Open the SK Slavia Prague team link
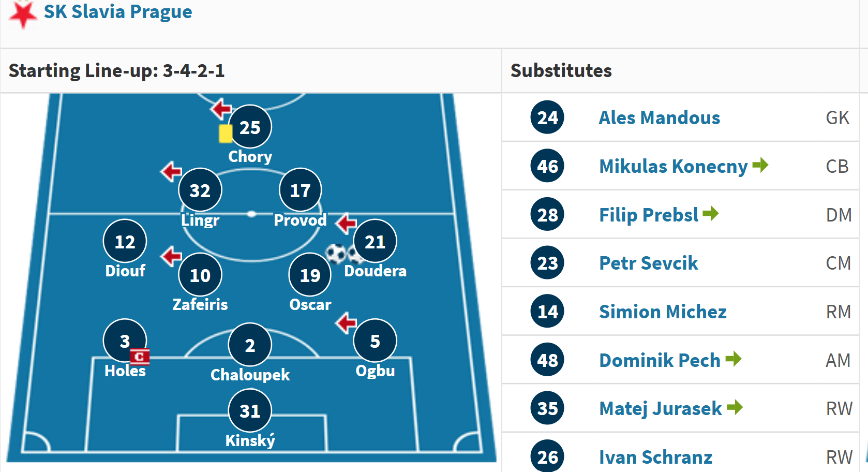 (118, 11)
